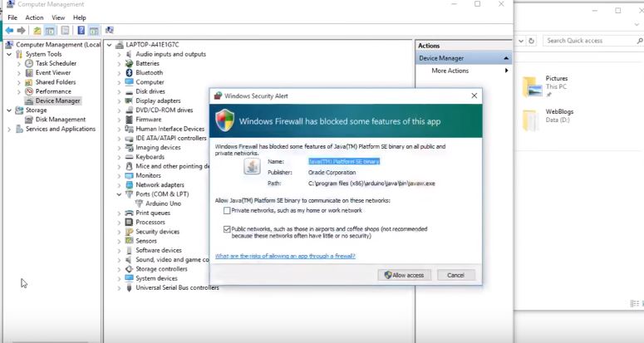Select Task Scheduler clock icon
This screenshot has width=644, height=343.
point(29,63)
